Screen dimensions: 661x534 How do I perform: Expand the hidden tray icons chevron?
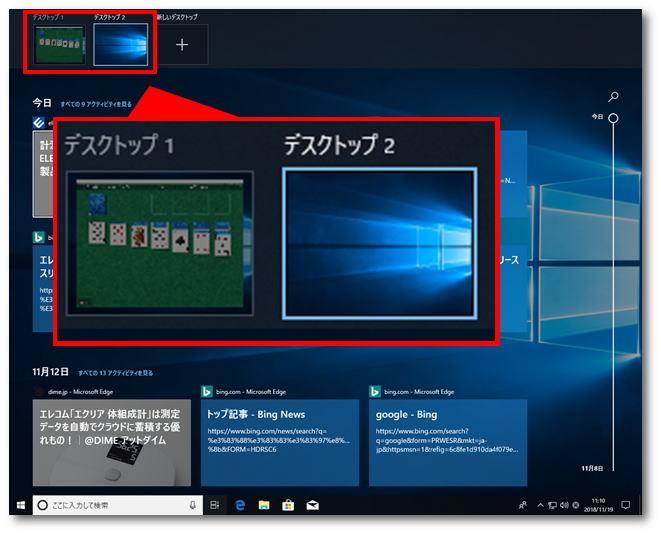540,505
